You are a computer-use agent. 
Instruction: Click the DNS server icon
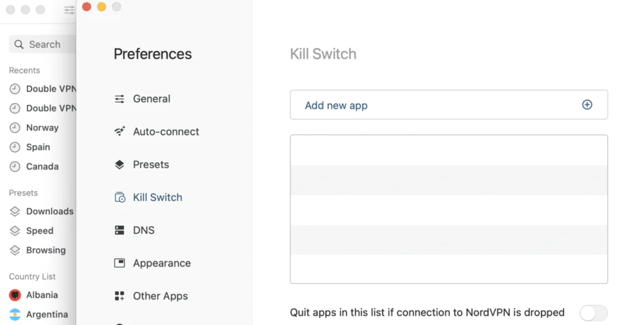coord(119,230)
